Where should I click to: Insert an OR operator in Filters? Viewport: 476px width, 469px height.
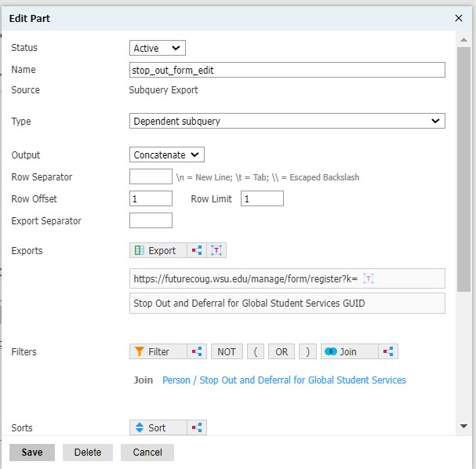point(281,351)
